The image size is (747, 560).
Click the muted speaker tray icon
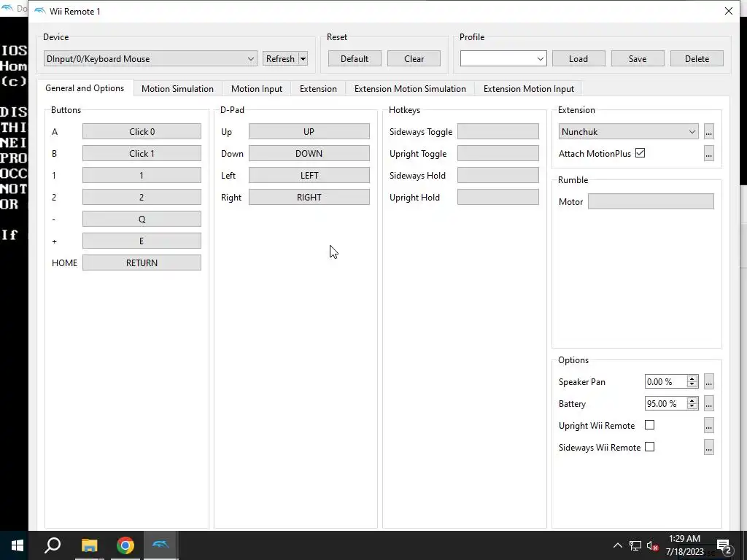652,545
